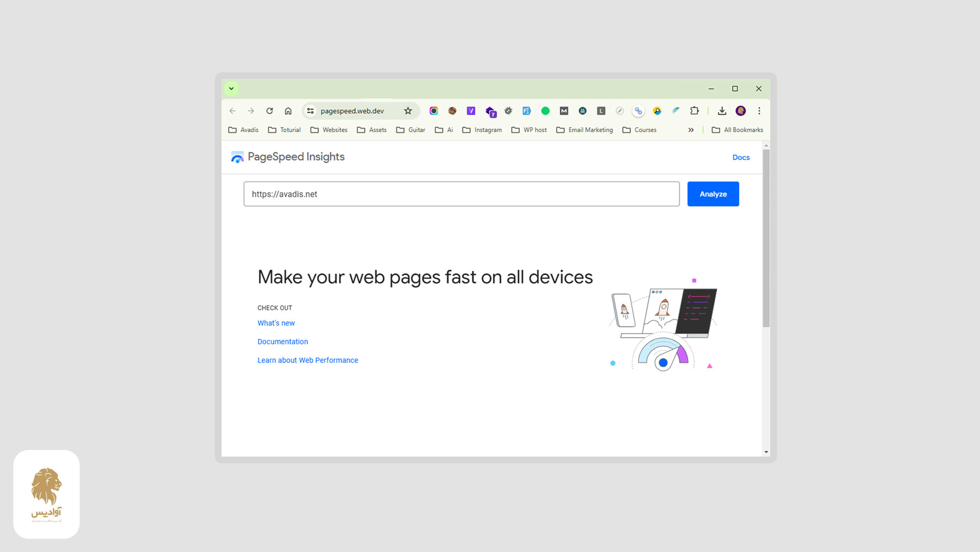Open the Email Marketing bookmarks folder

[584, 130]
